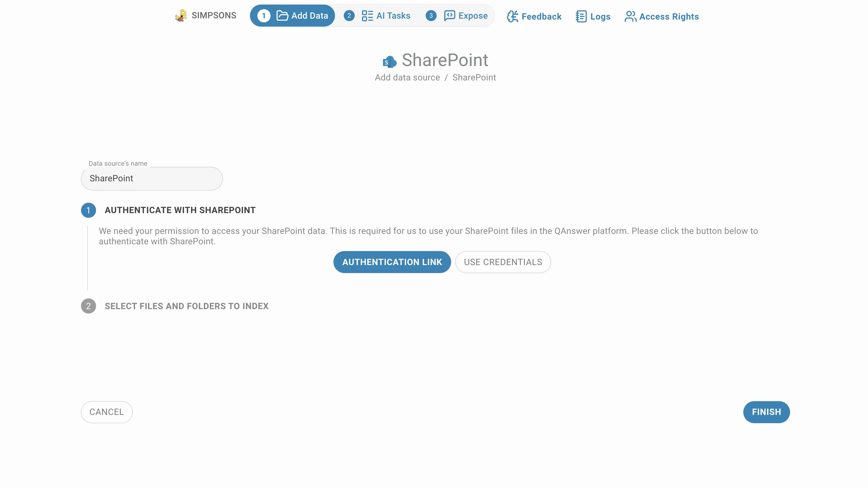Image resolution: width=868 pixels, height=488 pixels.
Task: Open the Feedback section
Action: 534,16
